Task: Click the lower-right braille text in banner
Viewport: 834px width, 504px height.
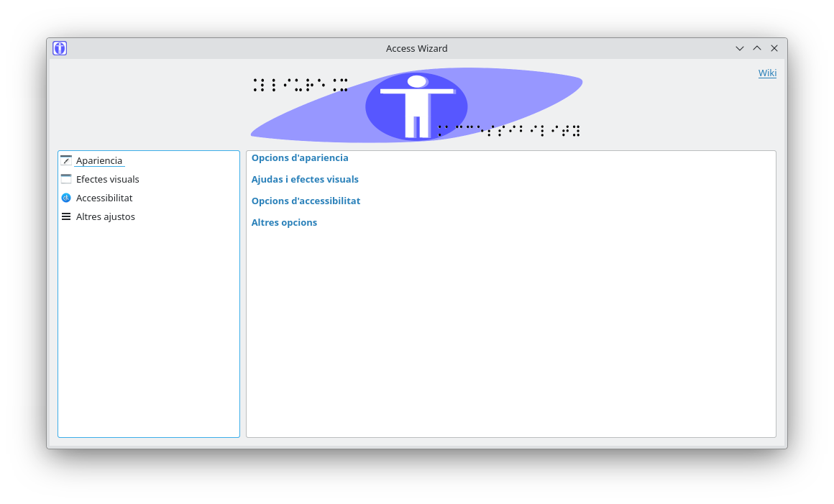Action: [508, 130]
